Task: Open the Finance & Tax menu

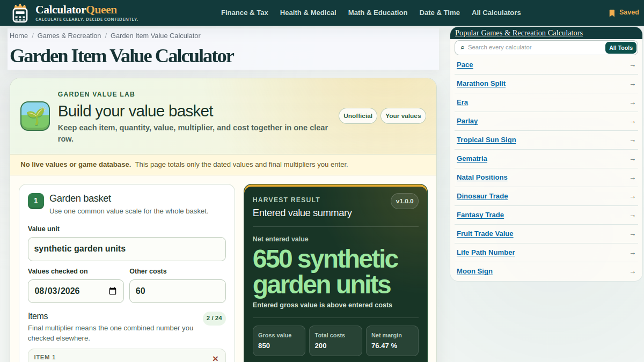Action: [245, 12]
